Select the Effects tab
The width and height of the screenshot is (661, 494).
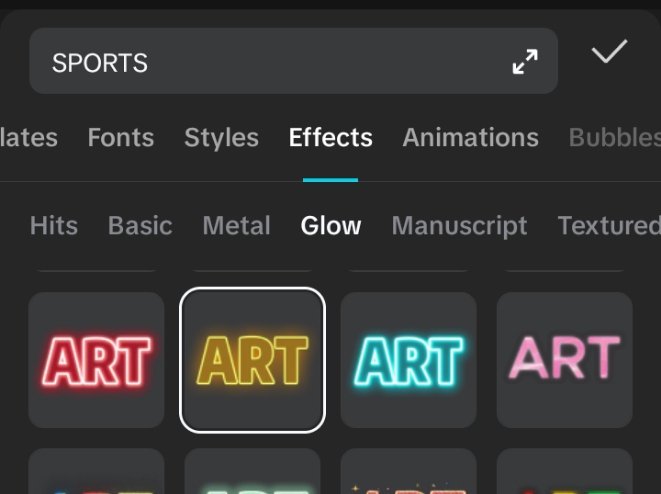[330, 137]
